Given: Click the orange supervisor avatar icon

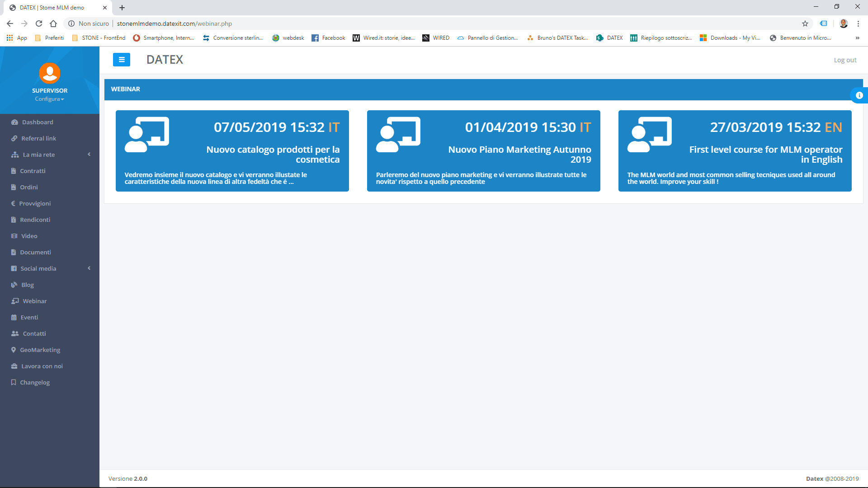Looking at the screenshot, I should point(50,73).
